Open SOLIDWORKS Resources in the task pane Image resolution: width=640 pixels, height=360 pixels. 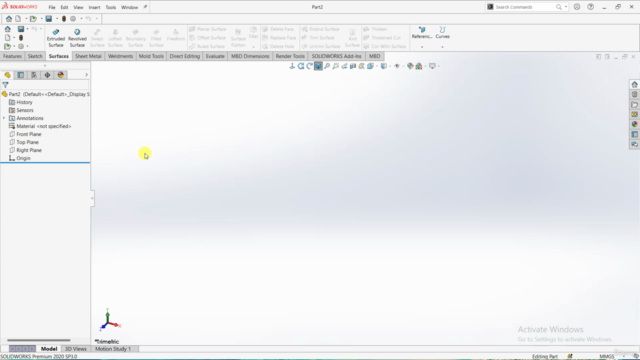[634, 84]
